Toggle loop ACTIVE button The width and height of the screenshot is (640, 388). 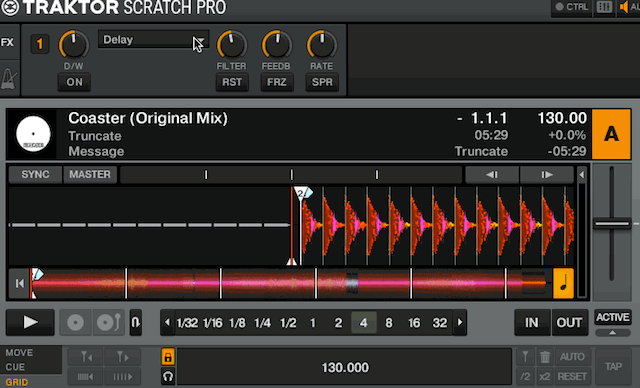[613, 317]
